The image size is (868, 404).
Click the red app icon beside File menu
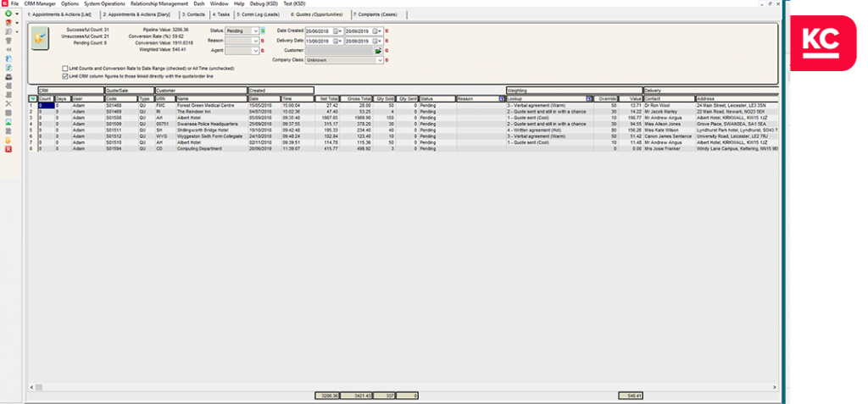[4, 3]
